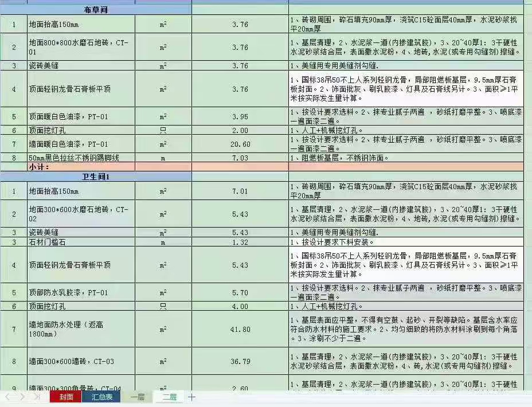
Task: Click the 50mm黑色拉丝不锈钢踢脚线 cell
Action: [80, 158]
